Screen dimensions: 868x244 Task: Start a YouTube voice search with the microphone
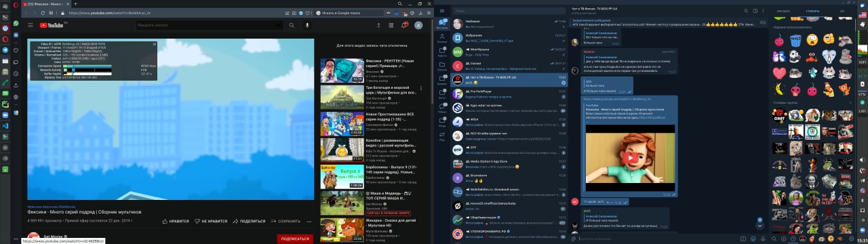pyautogui.click(x=307, y=25)
